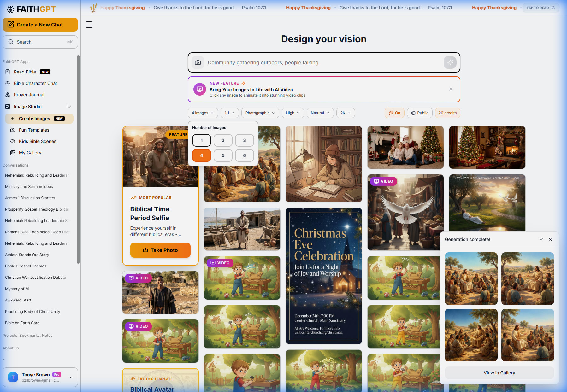Select 6 in the Number of Images picker

(244, 155)
